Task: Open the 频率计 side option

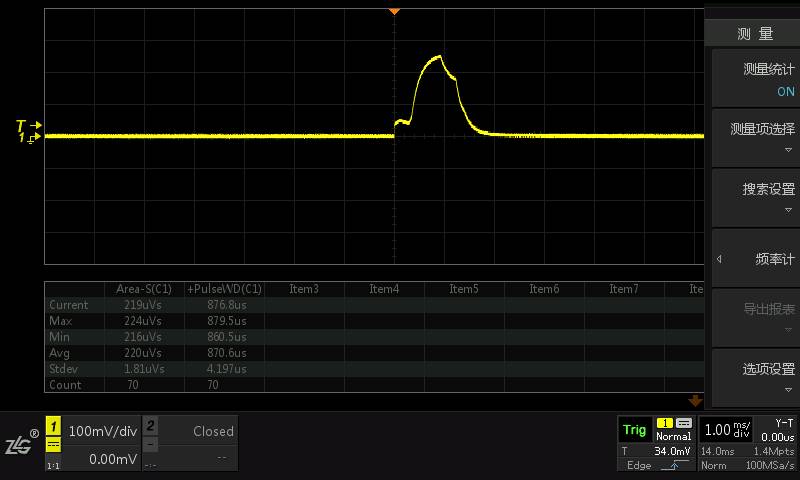Action: pos(755,259)
